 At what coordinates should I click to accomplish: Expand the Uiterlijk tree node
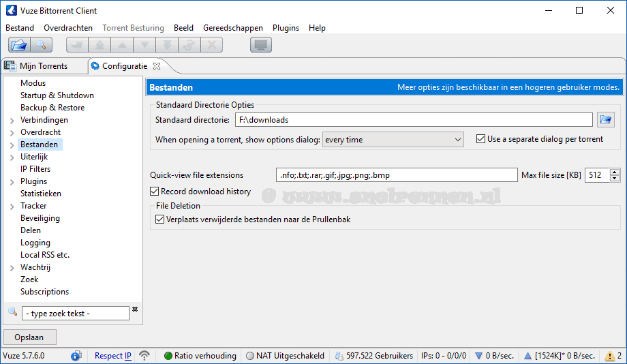(12, 157)
